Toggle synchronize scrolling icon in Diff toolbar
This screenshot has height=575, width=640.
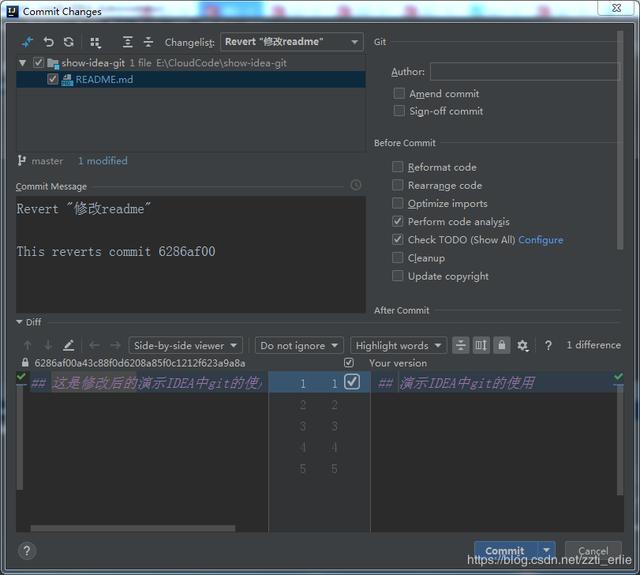(x=481, y=346)
